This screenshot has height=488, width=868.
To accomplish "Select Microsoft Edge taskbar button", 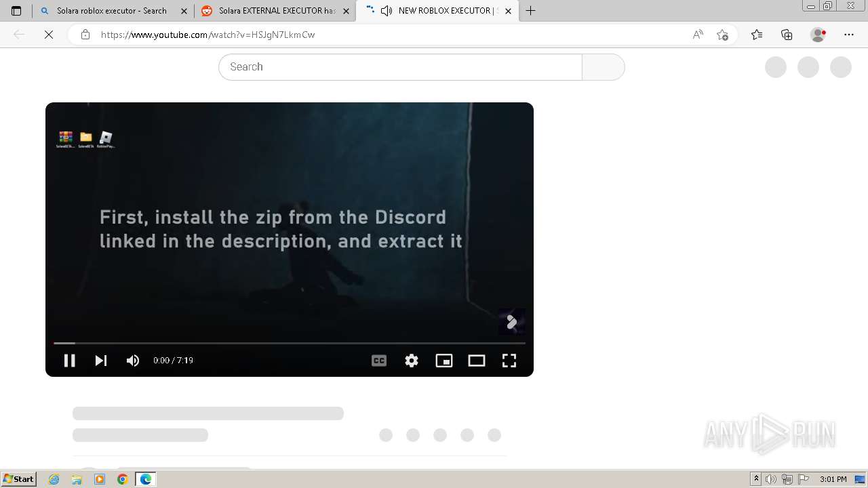I will pos(146,479).
